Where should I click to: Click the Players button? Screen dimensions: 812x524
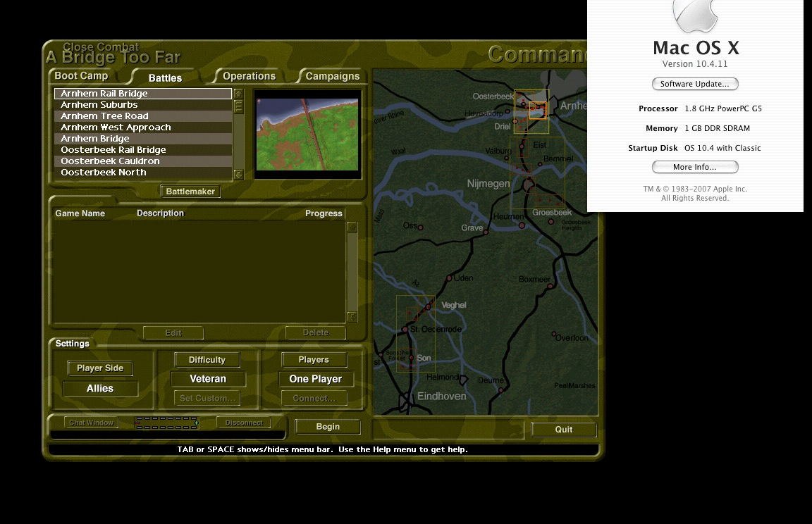[x=314, y=359]
